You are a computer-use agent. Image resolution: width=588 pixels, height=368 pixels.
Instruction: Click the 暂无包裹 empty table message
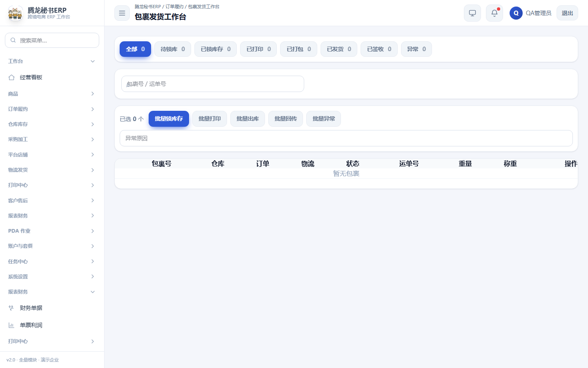pos(346,173)
